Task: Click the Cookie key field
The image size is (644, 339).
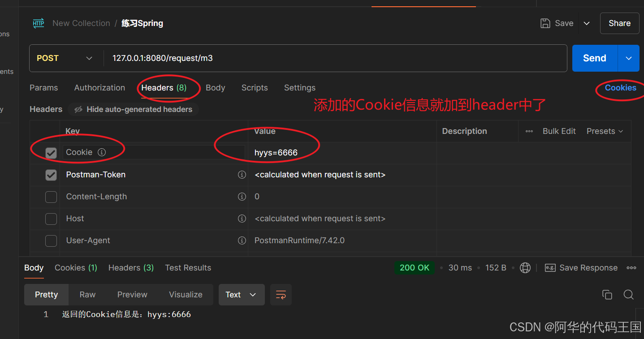Action: point(154,153)
